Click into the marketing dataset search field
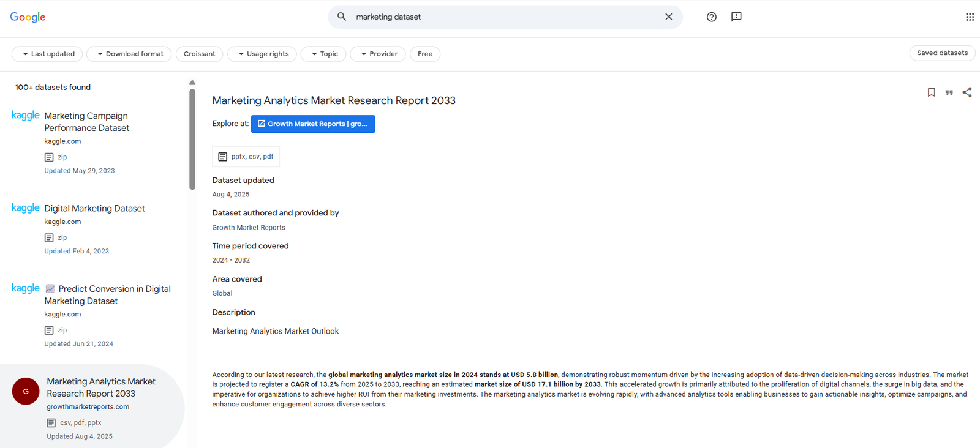 (505, 17)
